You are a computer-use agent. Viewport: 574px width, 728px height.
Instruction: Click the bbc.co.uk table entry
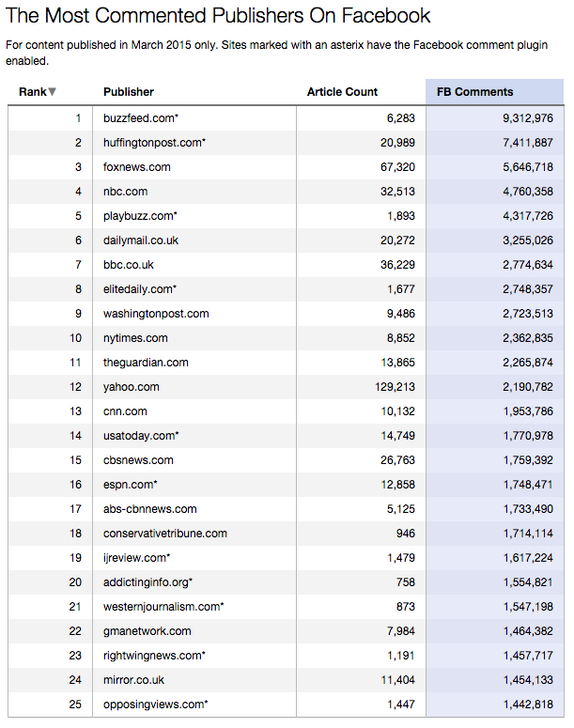[x=128, y=265]
